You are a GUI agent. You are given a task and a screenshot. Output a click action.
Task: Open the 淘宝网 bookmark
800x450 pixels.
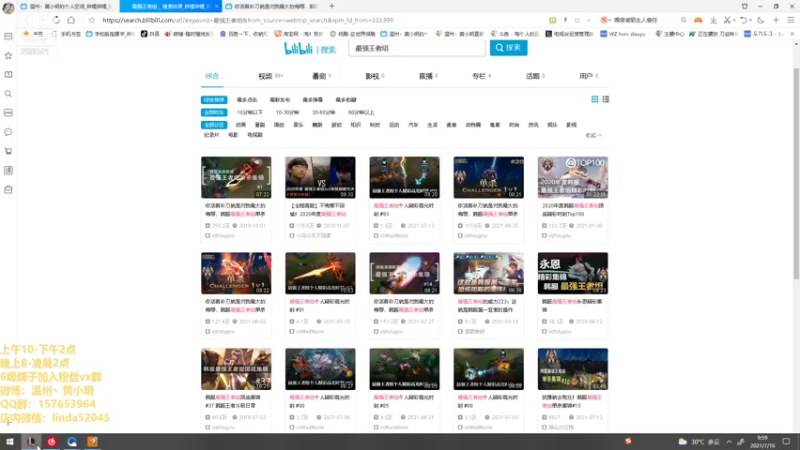click(x=298, y=34)
